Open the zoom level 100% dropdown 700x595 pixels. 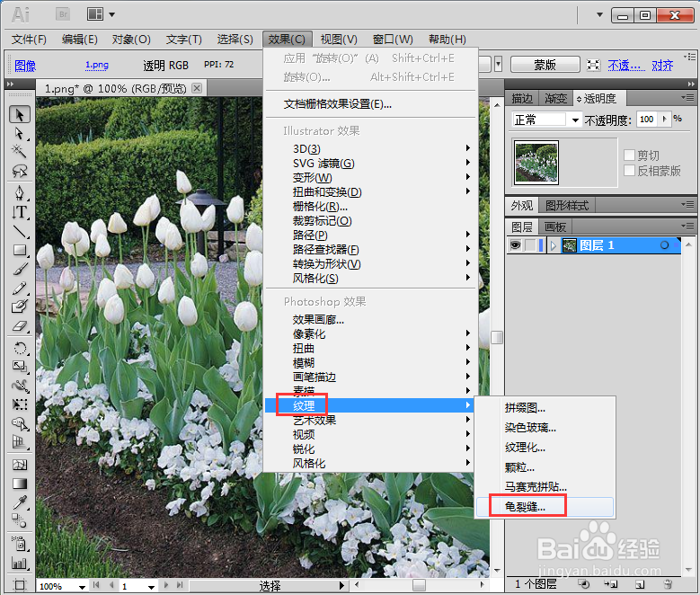click(x=82, y=587)
